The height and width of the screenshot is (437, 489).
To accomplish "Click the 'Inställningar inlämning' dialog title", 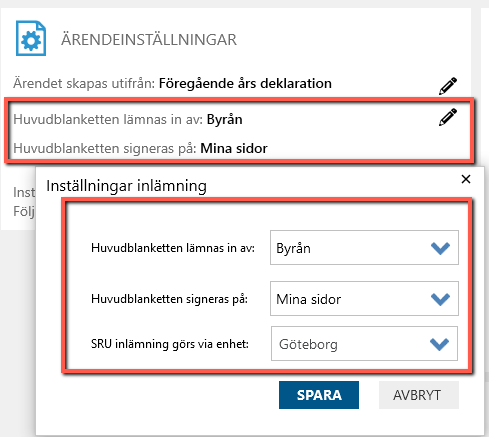I will pos(126,186).
